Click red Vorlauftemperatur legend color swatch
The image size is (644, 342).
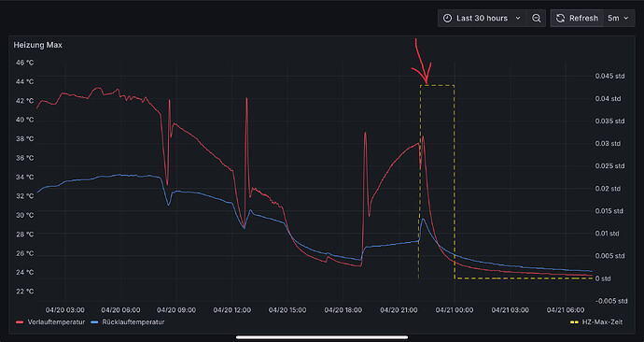coord(20,322)
